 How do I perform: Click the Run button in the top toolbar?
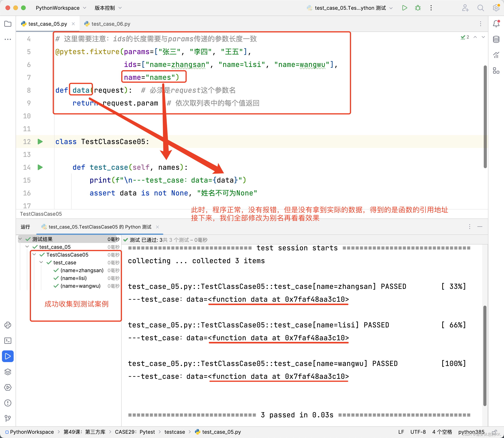click(x=404, y=8)
